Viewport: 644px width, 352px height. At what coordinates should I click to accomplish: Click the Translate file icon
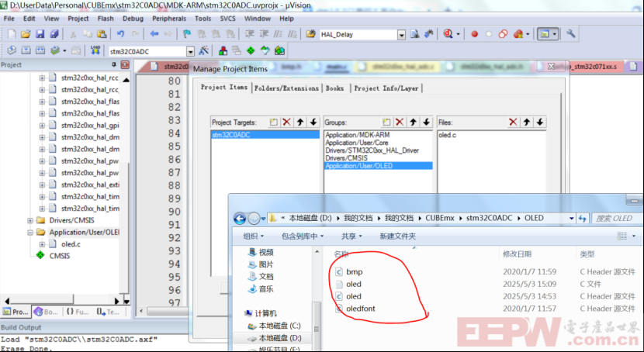click(12, 51)
